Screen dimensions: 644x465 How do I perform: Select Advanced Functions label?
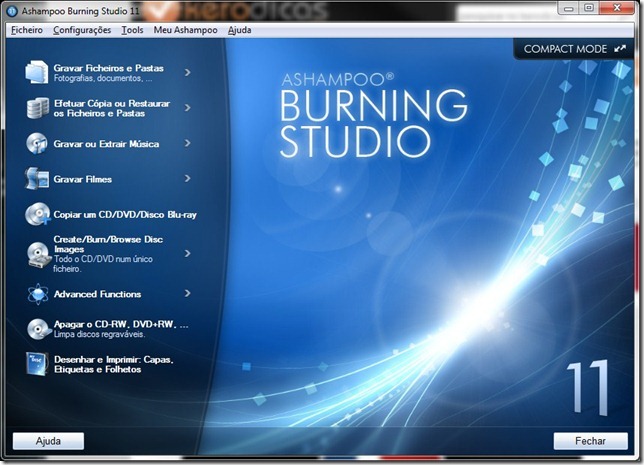pos(97,294)
